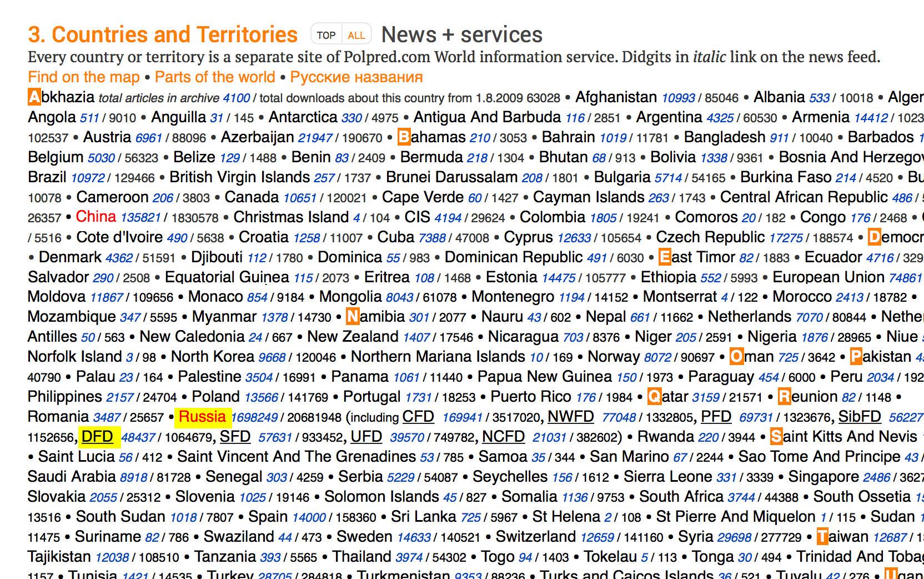The image size is (924, 579).
Task: Click Bahamas country link
Action: [431, 137]
